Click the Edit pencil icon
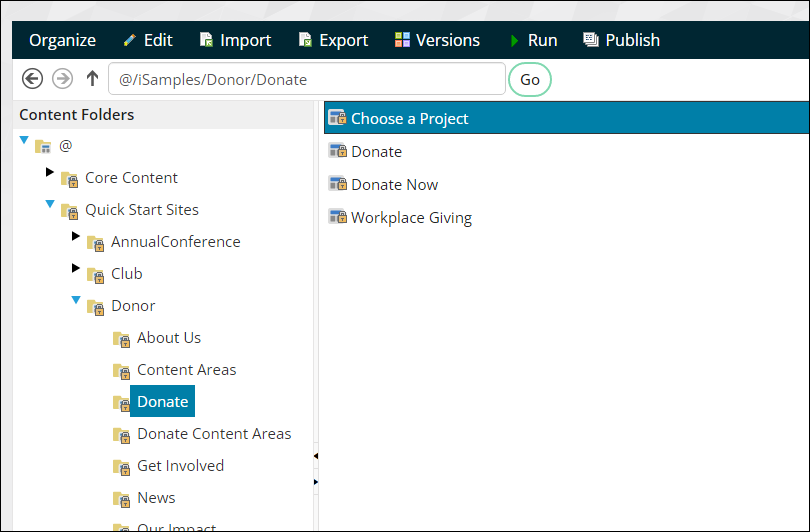The height and width of the screenshot is (532, 810). [x=130, y=40]
